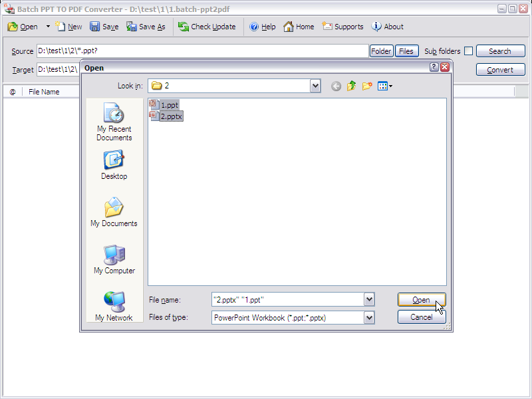This screenshot has height=399, width=532.
Task: Expand the File name history dropdown
Action: 369,300
